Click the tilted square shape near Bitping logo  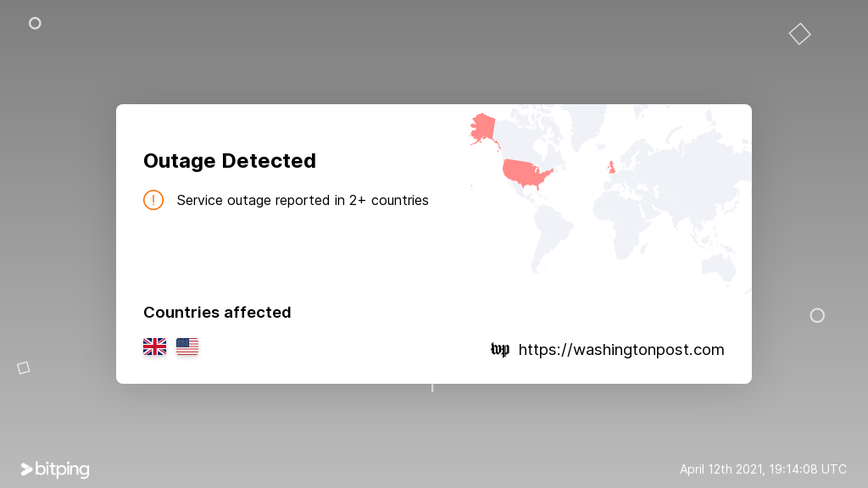(x=23, y=368)
